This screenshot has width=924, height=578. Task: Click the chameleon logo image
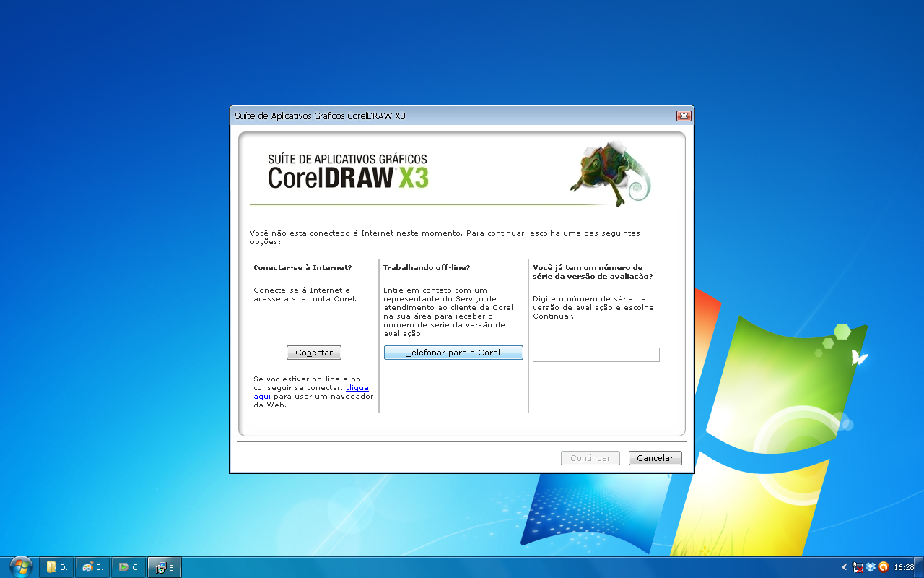coord(611,174)
